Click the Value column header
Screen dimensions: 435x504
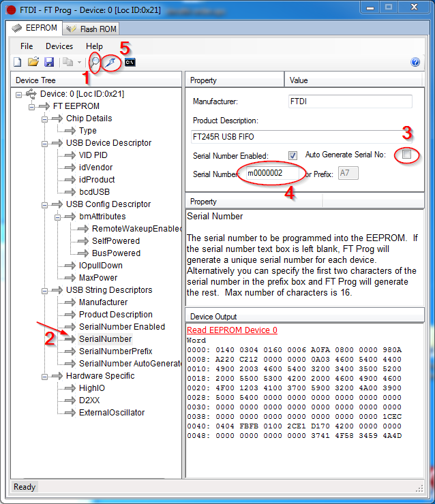click(353, 80)
